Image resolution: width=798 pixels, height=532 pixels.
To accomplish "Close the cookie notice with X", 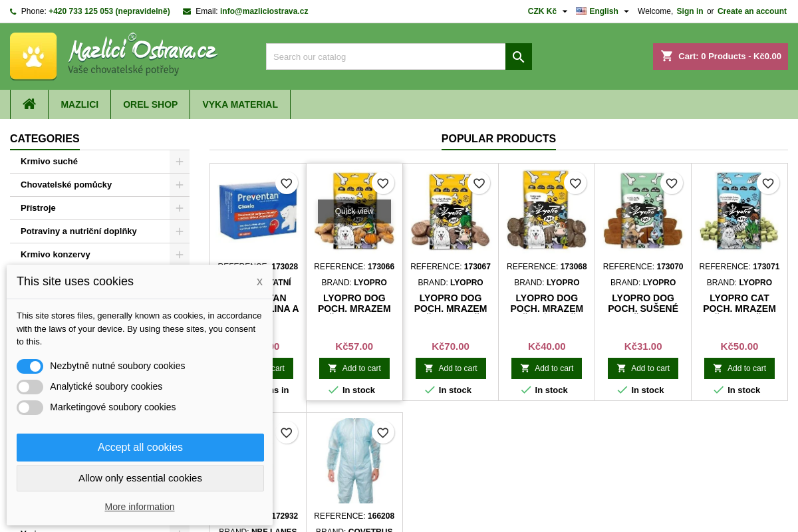I will tap(259, 282).
